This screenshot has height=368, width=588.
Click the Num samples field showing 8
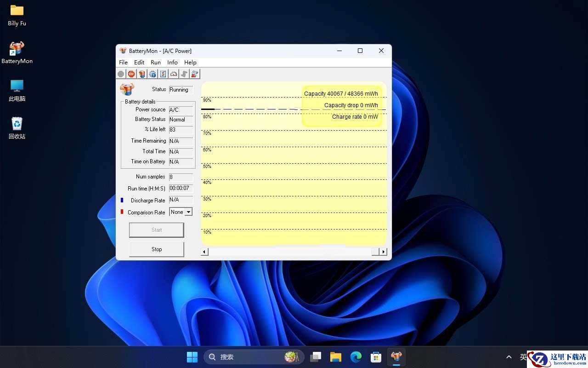181,177
